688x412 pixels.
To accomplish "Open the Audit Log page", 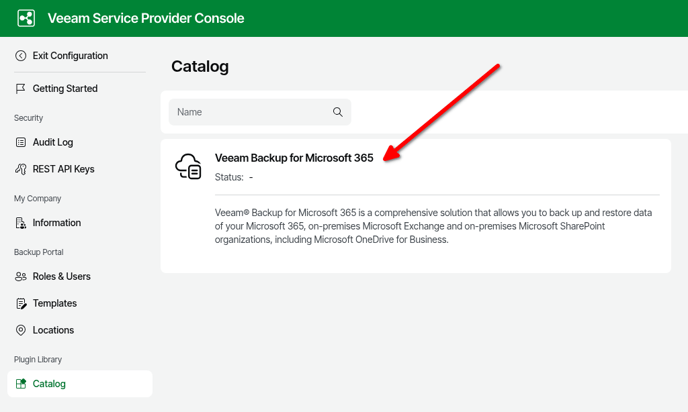I will tap(53, 143).
